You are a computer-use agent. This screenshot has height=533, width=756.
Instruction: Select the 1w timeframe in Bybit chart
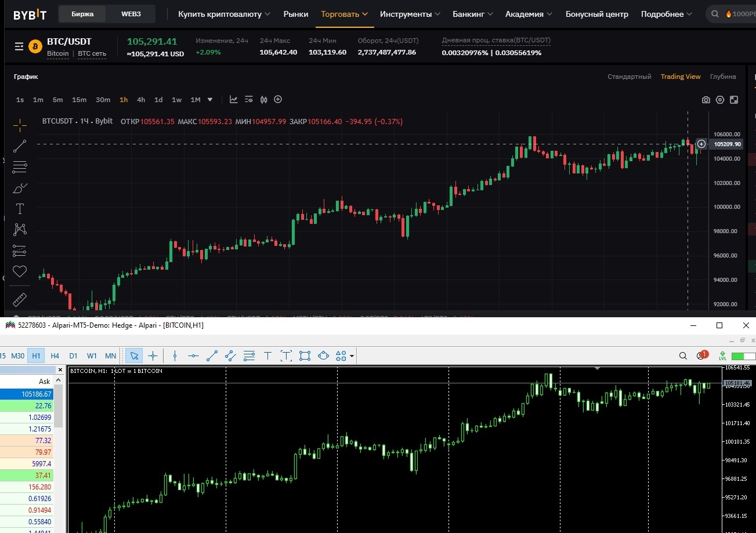point(176,100)
